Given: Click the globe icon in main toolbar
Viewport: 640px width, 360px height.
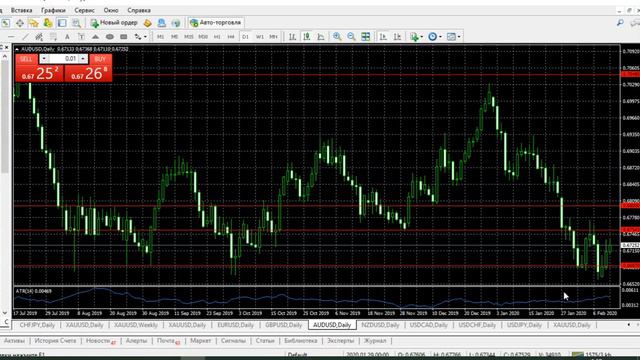Looking at the screenshot, I should pyautogui.click(x=176, y=23).
